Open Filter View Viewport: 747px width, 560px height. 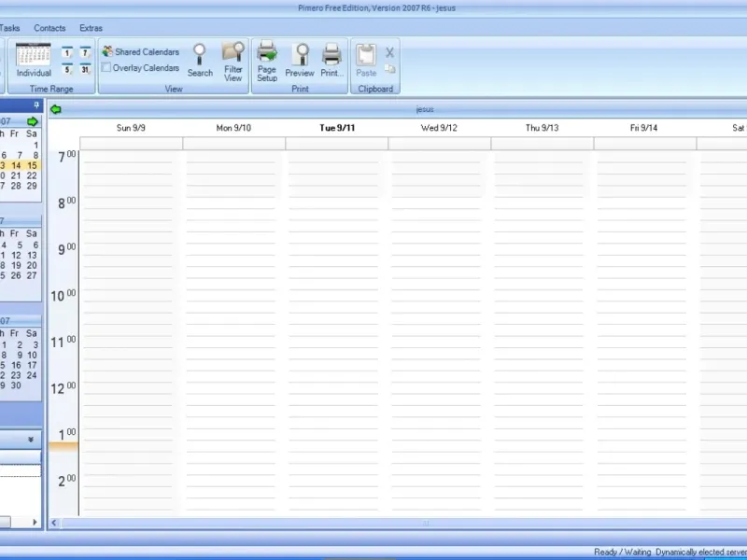coord(233,62)
